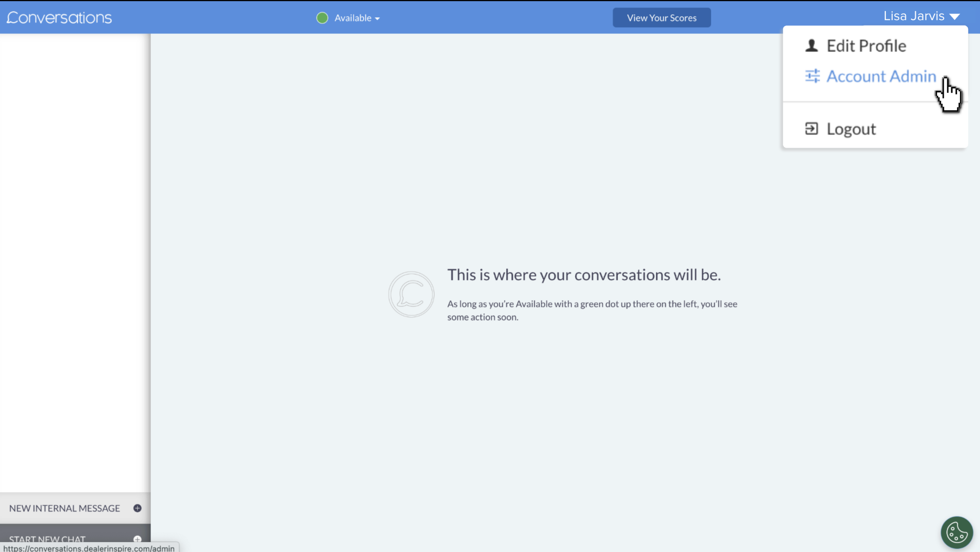
Task: Click the 'As long as you're Available' description text
Action: click(592, 310)
